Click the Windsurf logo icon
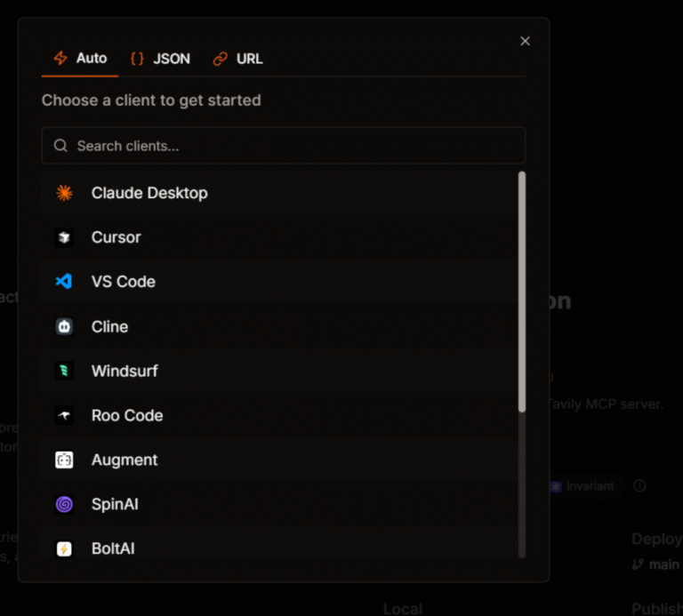The image size is (683, 616). pos(64,371)
